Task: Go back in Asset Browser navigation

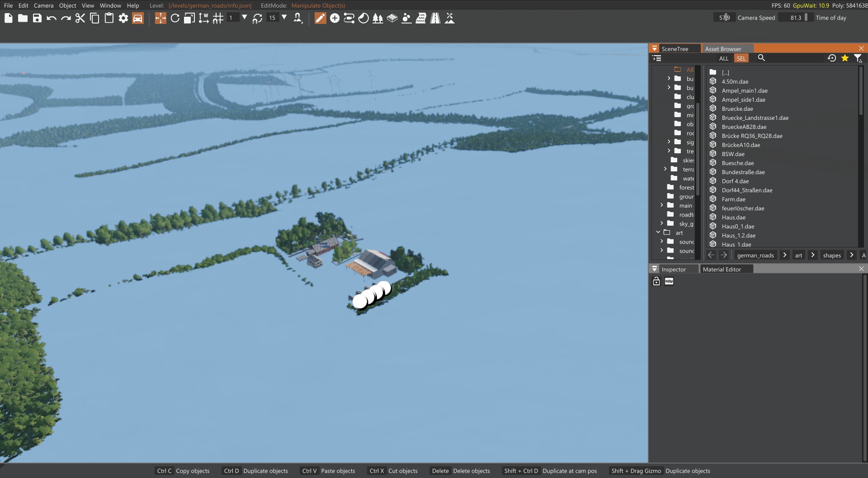Action: [x=711, y=255]
